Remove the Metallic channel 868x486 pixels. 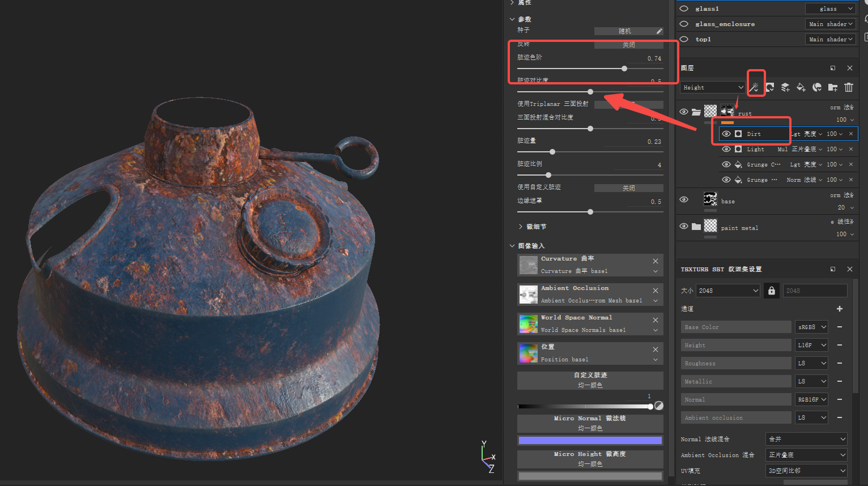840,381
